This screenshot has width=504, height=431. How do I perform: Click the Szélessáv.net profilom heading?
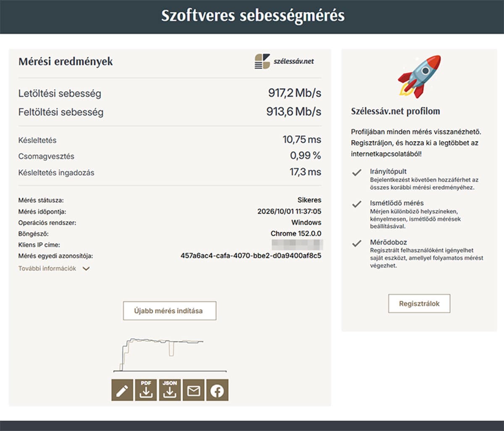pos(396,111)
